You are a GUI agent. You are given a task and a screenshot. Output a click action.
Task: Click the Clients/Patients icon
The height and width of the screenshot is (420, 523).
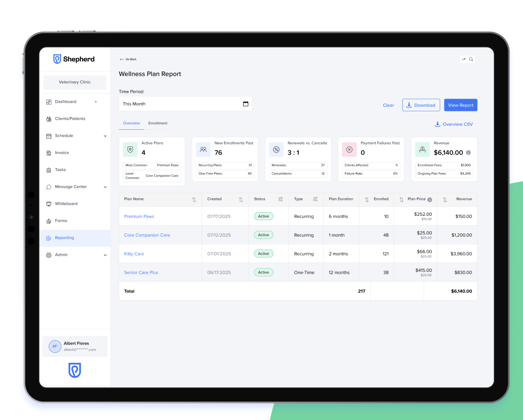click(49, 119)
